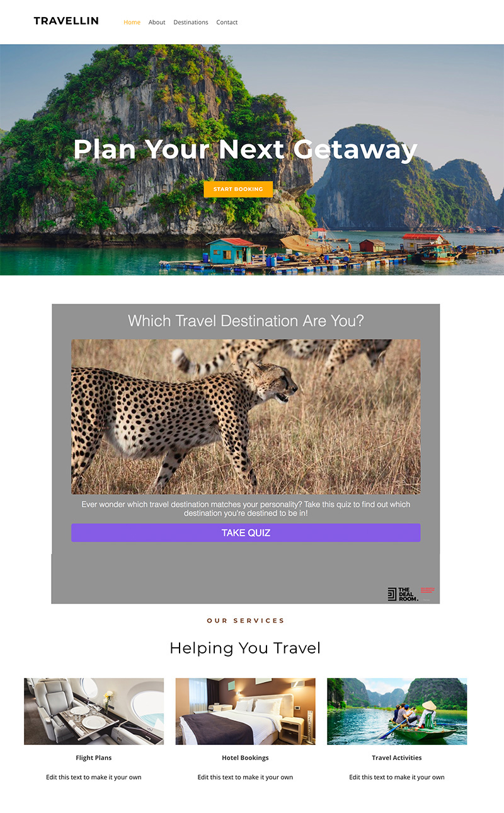Open the Home menu item
The width and height of the screenshot is (504, 813).
coord(132,22)
